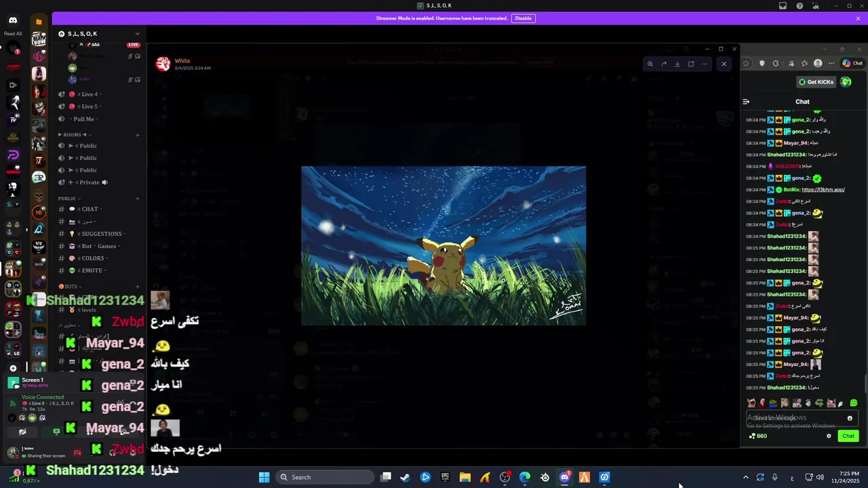This screenshot has width=868, height=488.
Task: Open the purple P server icon
Action: [x=13, y=155]
